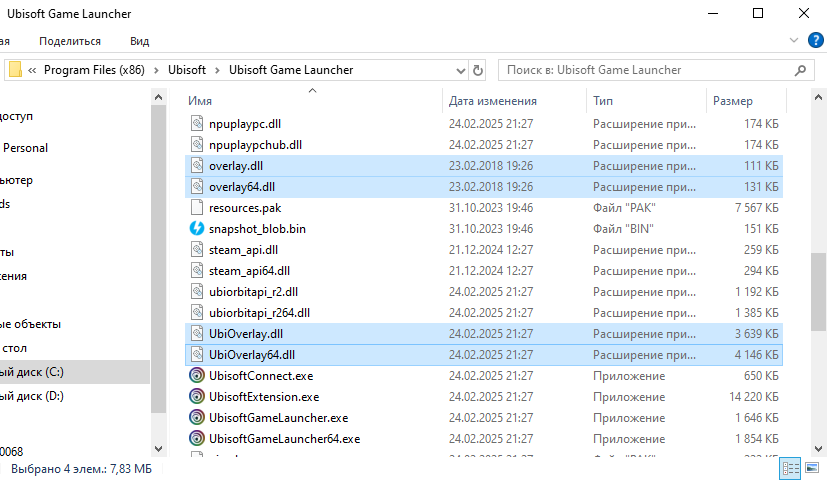
Task: Click the 4 146 КБ size value
Action: [757, 355]
